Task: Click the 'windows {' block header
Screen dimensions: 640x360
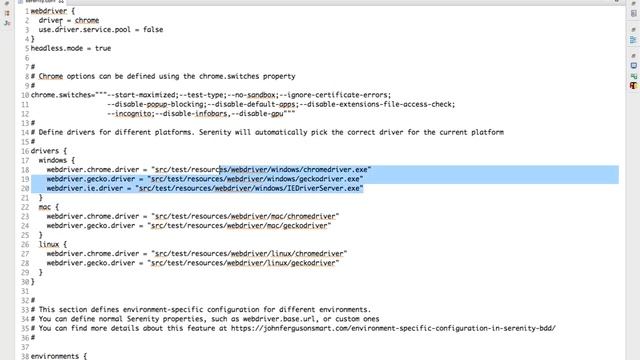Action: point(57,160)
